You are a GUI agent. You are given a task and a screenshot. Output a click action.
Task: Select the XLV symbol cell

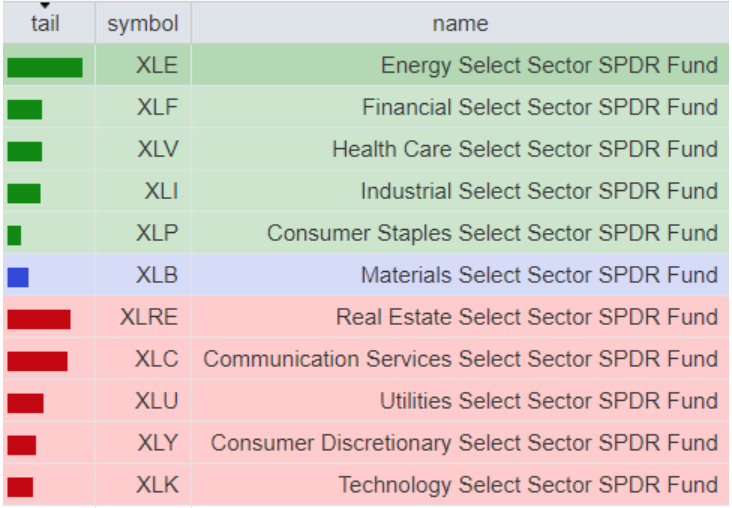(158, 150)
